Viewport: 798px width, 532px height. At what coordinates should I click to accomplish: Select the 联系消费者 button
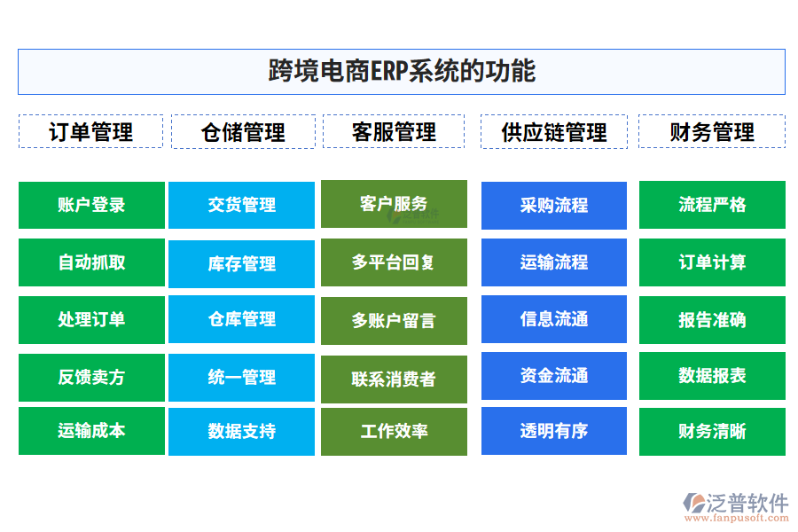(394, 378)
